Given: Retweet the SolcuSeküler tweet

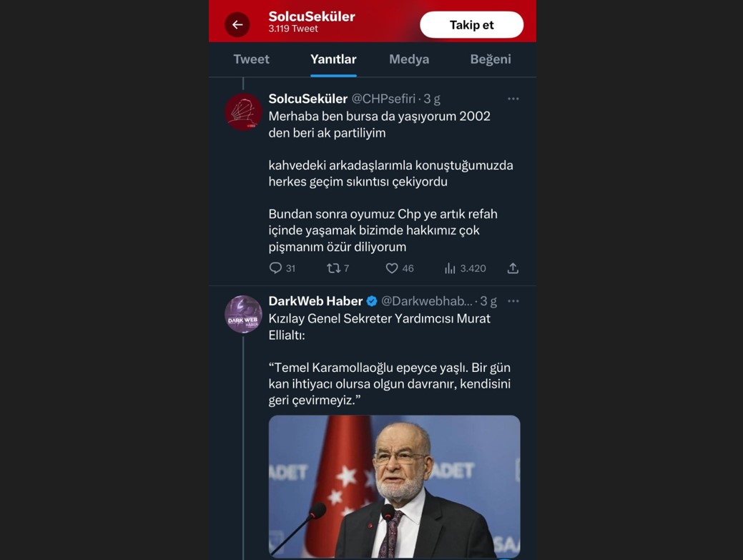Looking at the screenshot, I should pos(333,268).
